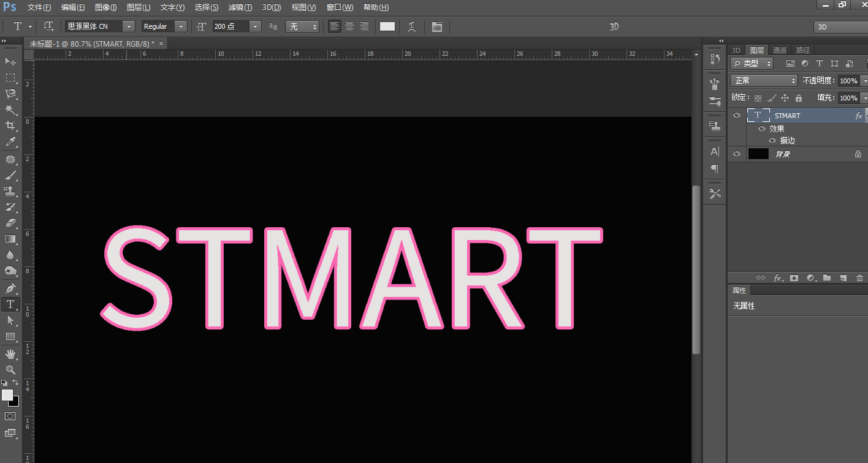Click the text color swatch in options bar
The height and width of the screenshot is (463, 868).
click(387, 26)
